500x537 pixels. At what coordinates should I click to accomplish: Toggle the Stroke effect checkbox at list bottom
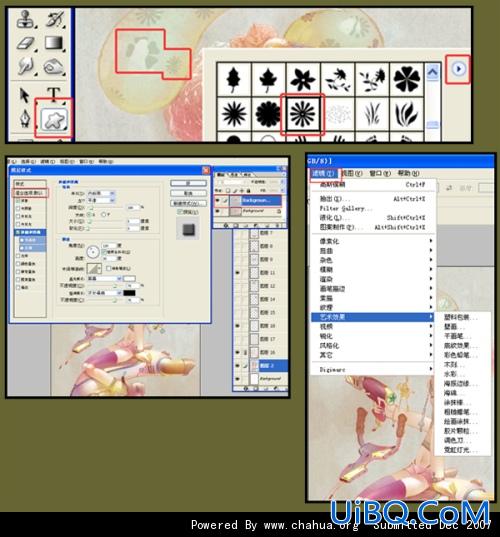pyautogui.click(x=18, y=287)
